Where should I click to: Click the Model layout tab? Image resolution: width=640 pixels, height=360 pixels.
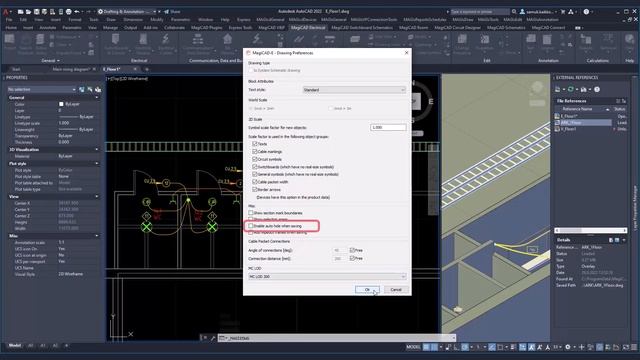point(15,345)
